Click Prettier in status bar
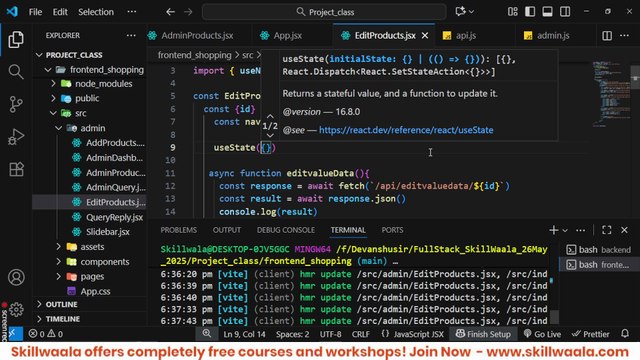The height and width of the screenshot is (360, 640). click(591, 334)
